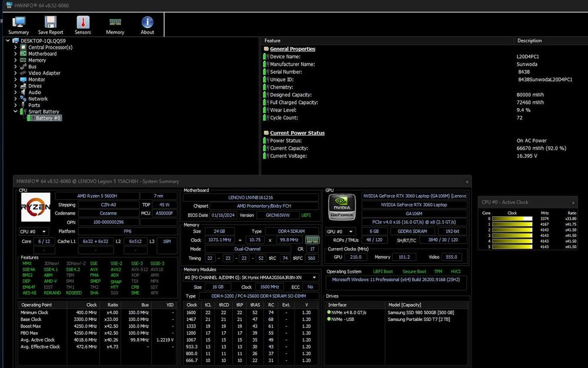Image resolution: width=588 pixels, height=368 pixels.
Task: Click the Audio speaker icon
Action: [x=24, y=92]
